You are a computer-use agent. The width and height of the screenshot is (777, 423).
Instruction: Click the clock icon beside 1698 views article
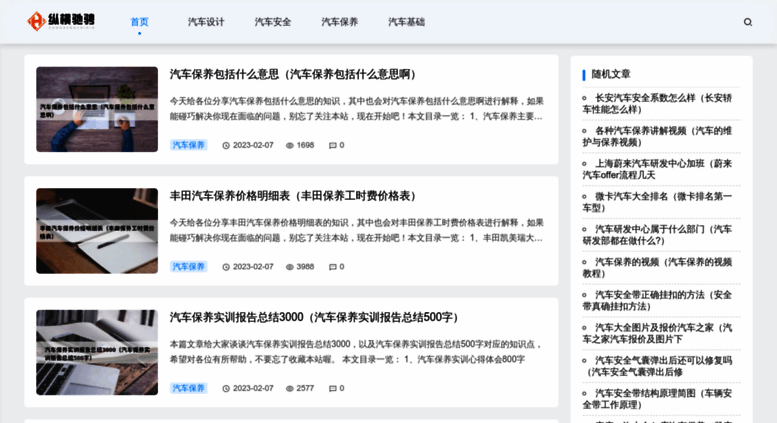pos(226,146)
